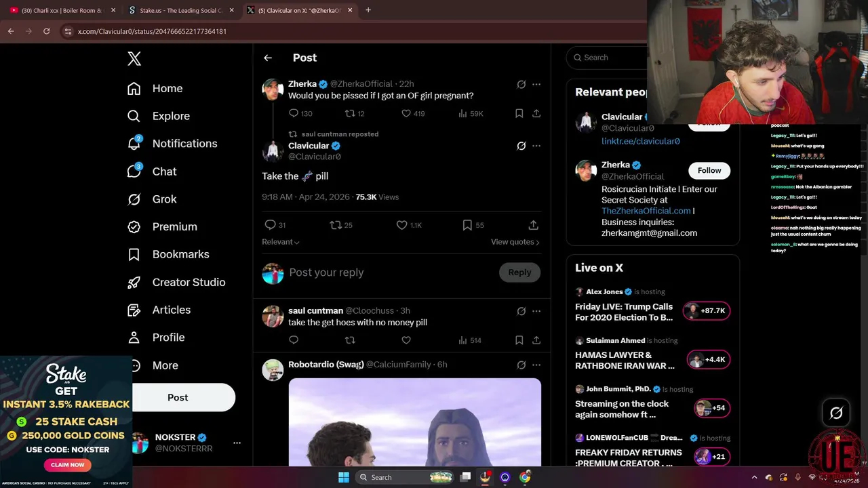Open TheZerkaOfficial.com link
The width and height of the screenshot is (868, 488).
point(646,211)
